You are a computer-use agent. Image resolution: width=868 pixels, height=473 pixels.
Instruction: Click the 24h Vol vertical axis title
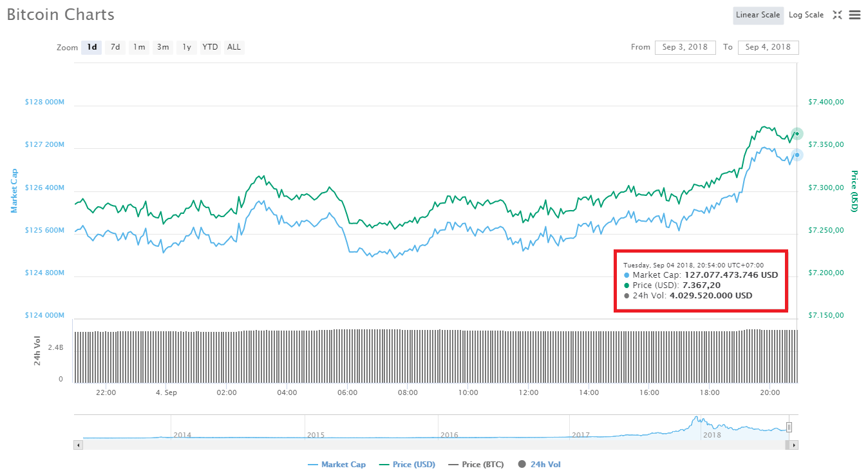click(x=37, y=352)
